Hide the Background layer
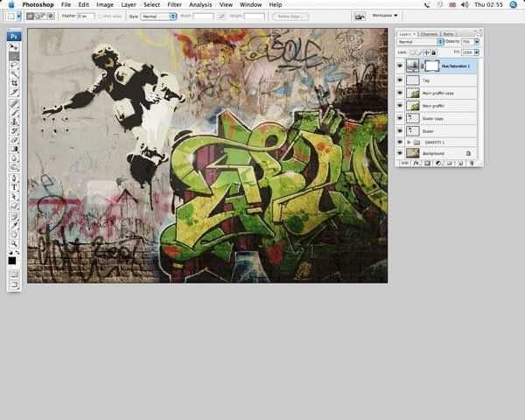 401,153
